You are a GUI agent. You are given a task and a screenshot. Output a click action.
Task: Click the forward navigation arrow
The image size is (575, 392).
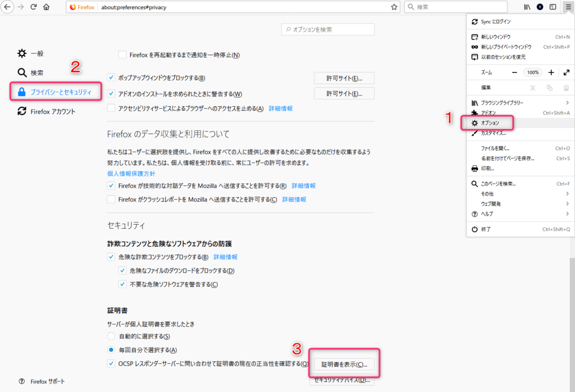21,7
